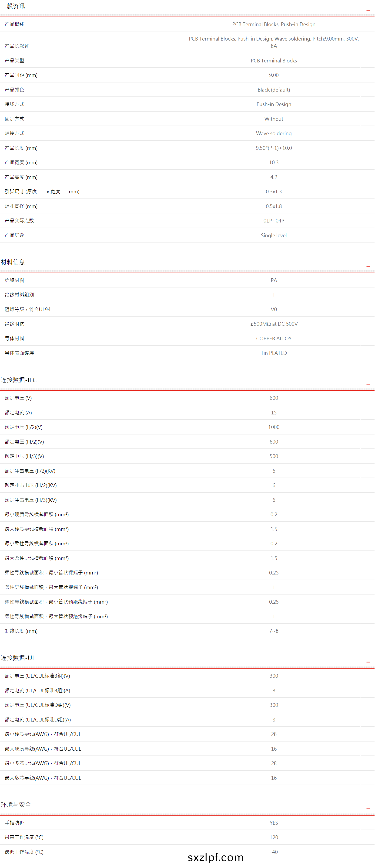Collapse the 连接数据-UL section via minus icon
Image resolution: width=375 pixels, height=868 pixels.
pos(368,662)
